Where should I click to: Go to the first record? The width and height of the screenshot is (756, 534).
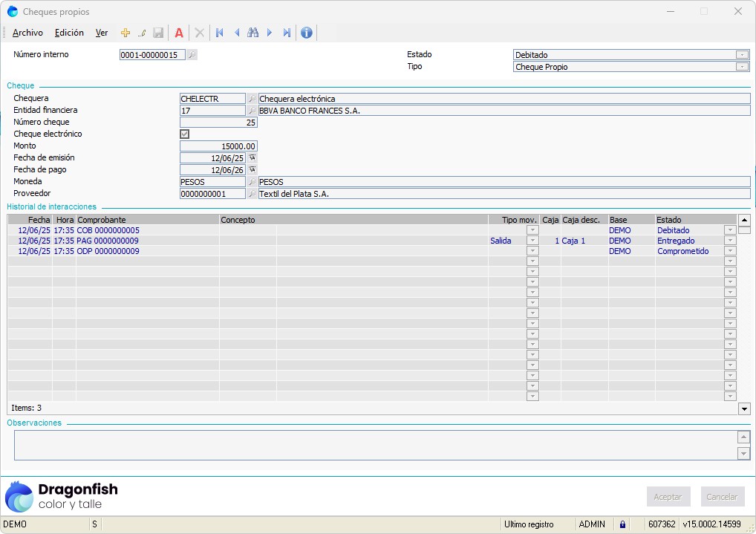coord(219,33)
